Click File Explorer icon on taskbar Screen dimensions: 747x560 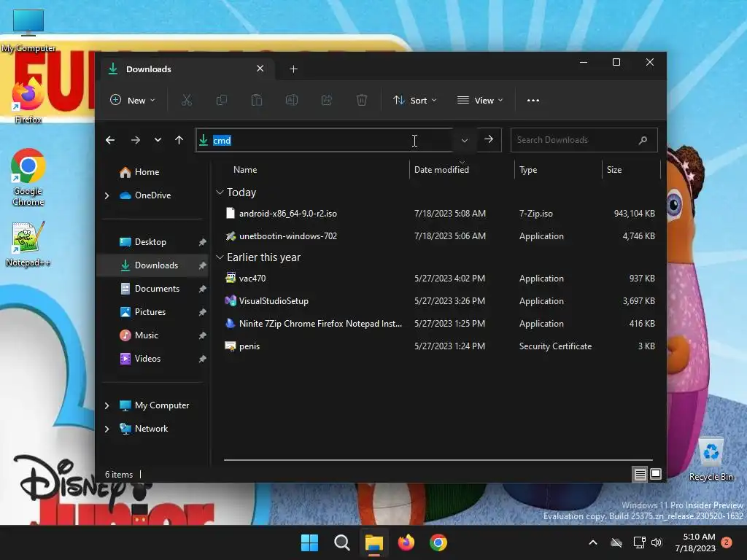(x=374, y=542)
